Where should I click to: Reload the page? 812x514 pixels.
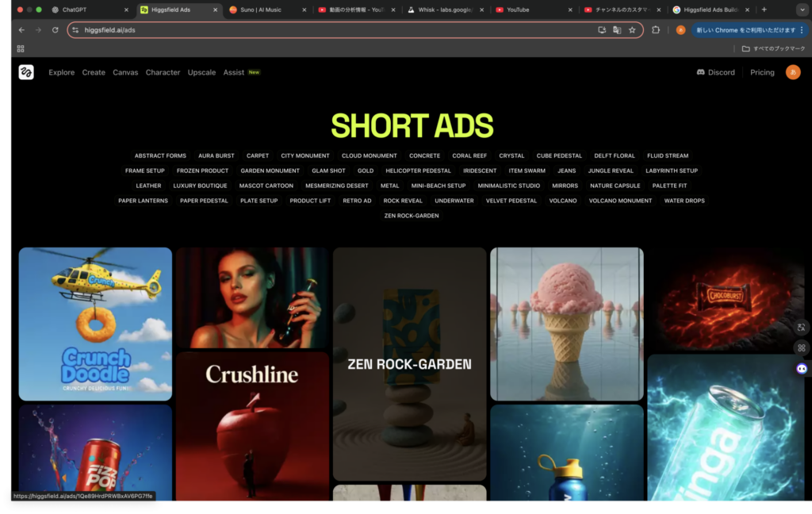(56, 30)
